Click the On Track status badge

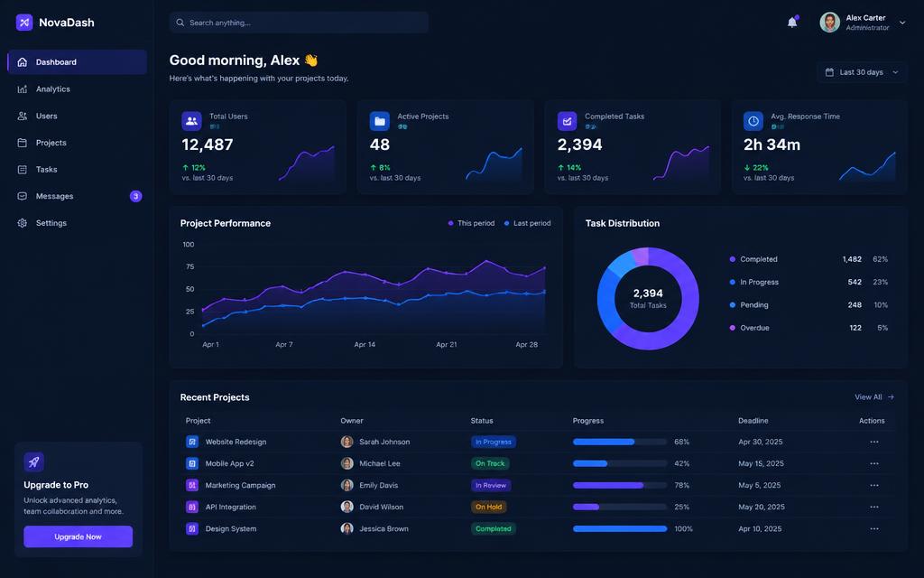490,463
